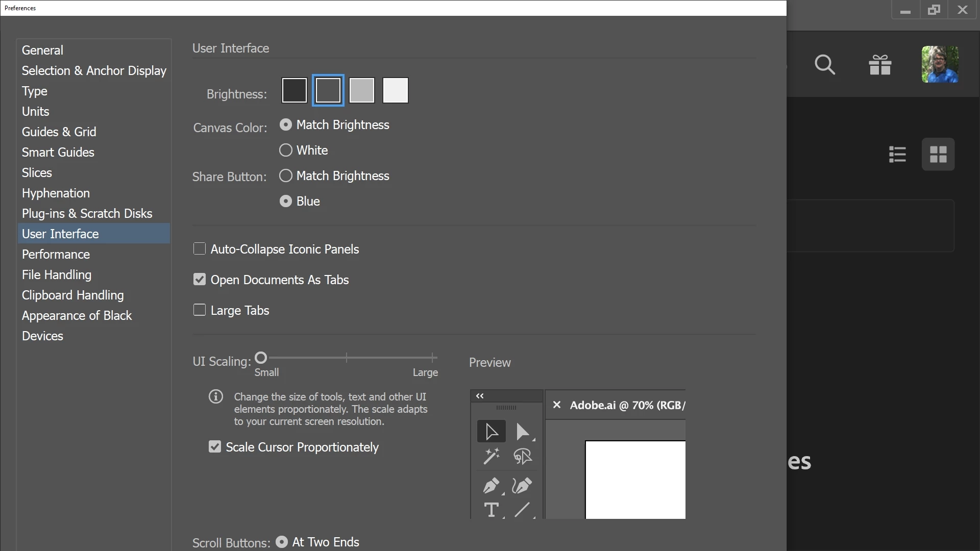Open the Performance preferences category
The image size is (980, 551).
[56, 254]
